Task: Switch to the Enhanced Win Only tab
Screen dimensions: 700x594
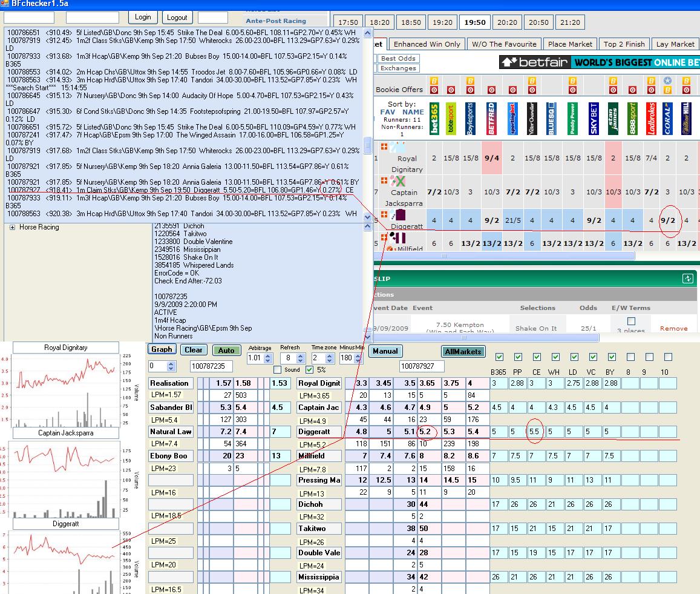Action: pos(427,44)
